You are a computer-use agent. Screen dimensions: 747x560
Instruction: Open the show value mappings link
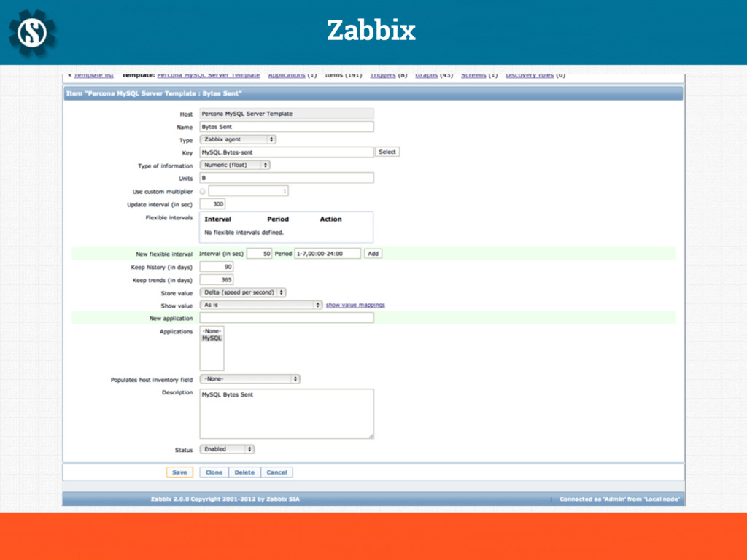(x=355, y=305)
